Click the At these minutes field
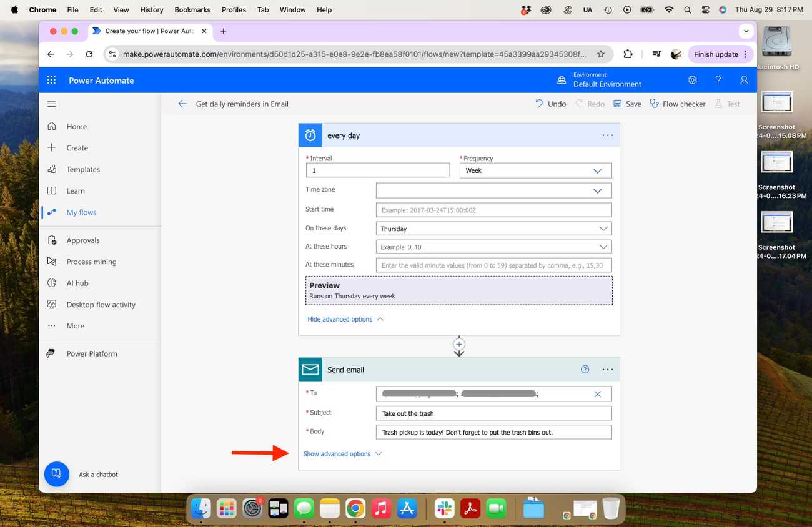 [494, 265]
